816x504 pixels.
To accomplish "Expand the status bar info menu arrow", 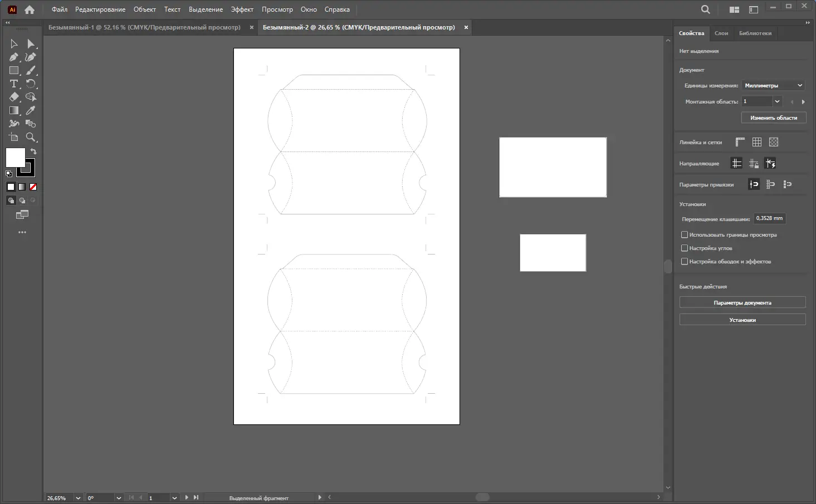I will [x=320, y=498].
